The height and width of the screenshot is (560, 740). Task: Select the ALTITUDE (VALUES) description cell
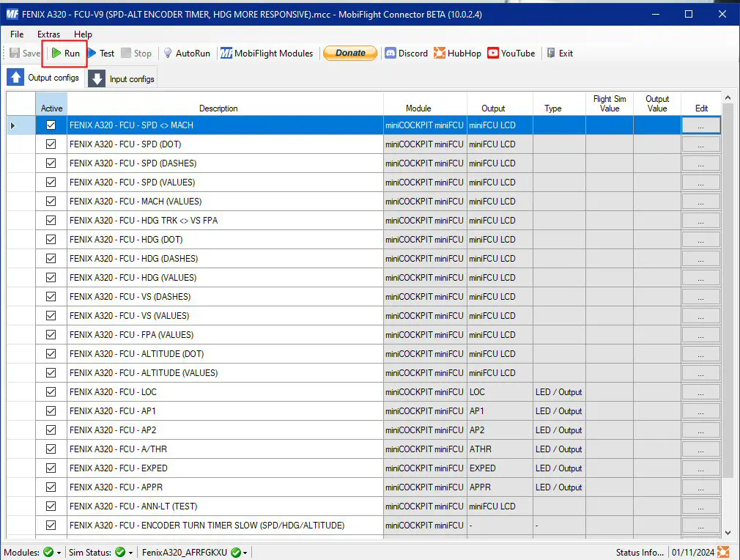point(225,372)
